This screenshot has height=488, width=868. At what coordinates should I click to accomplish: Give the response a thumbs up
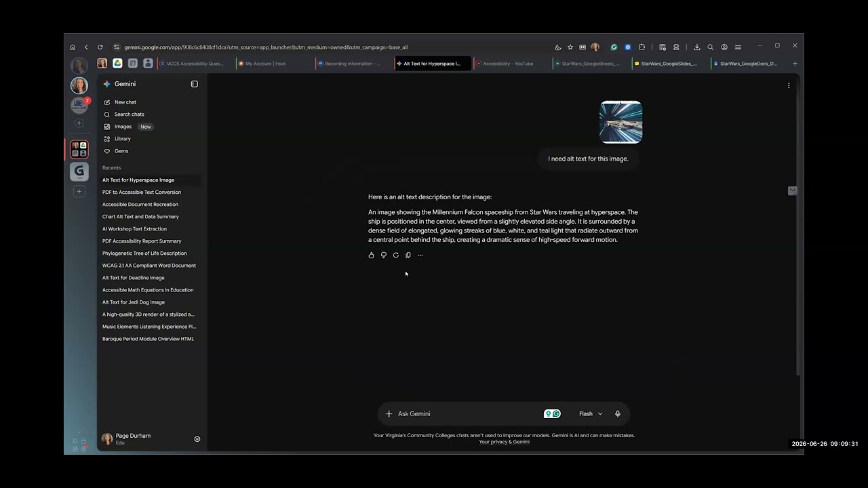(x=371, y=256)
